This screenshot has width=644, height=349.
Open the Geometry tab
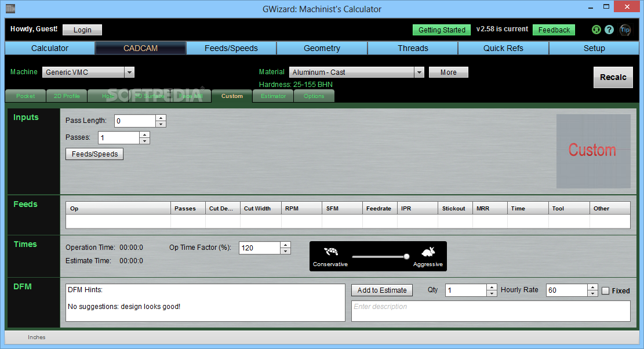coord(322,48)
